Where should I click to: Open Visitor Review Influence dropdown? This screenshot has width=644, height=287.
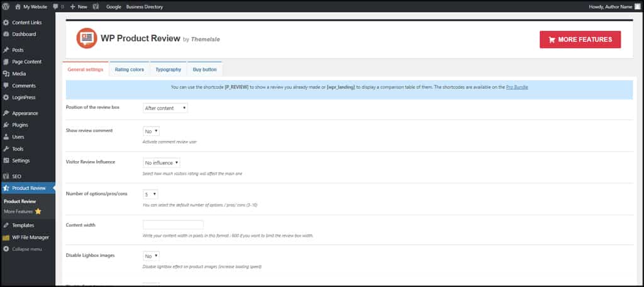[162, 163]
